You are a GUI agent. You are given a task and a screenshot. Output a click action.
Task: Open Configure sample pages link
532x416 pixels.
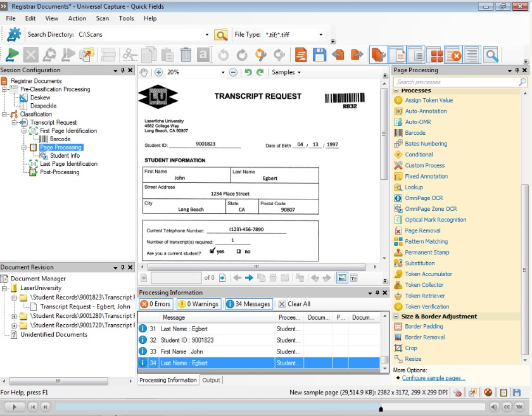tap(433, 378)
